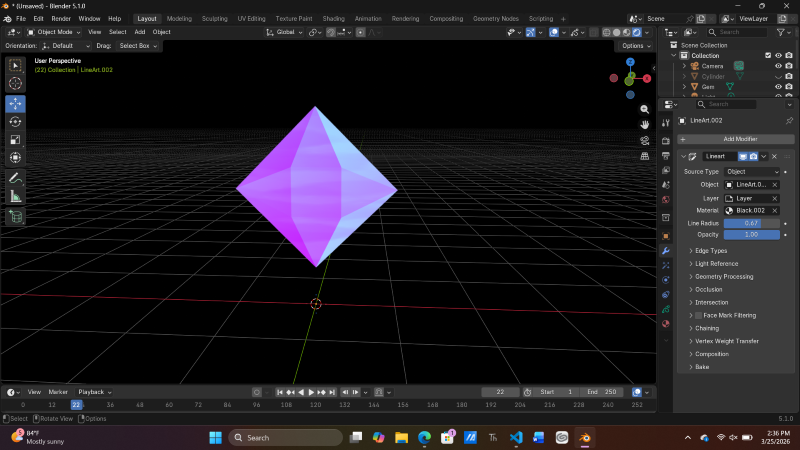Toggle Collection exclude checkbox in outliner
Viewport: 800px width, 450px height.
[768, 56]
